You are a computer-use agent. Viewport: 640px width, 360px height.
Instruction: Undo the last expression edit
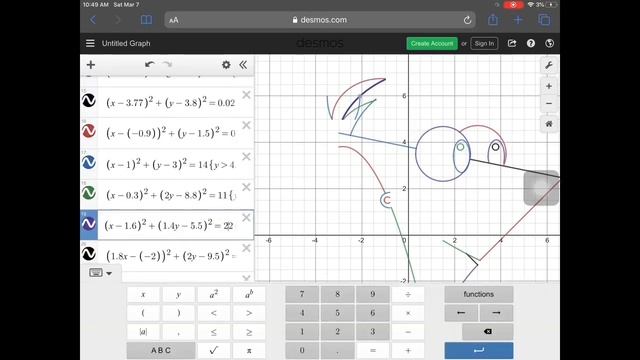pos(149,64)
